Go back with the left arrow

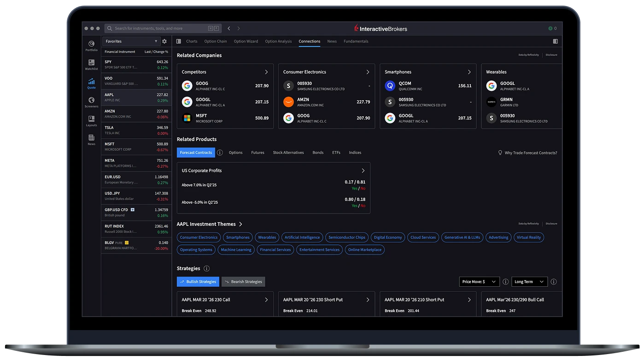click(229, 29)
